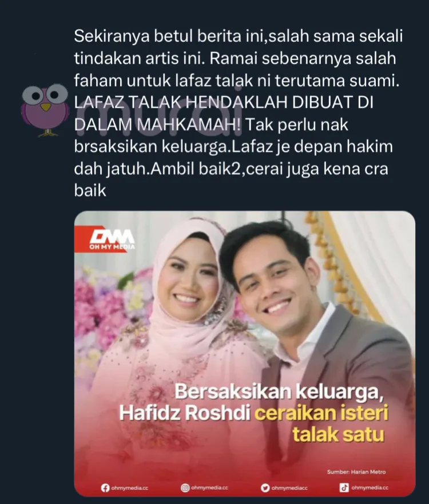
Task: Click the gray murai watermark text
Action: [x=160, y=114]
